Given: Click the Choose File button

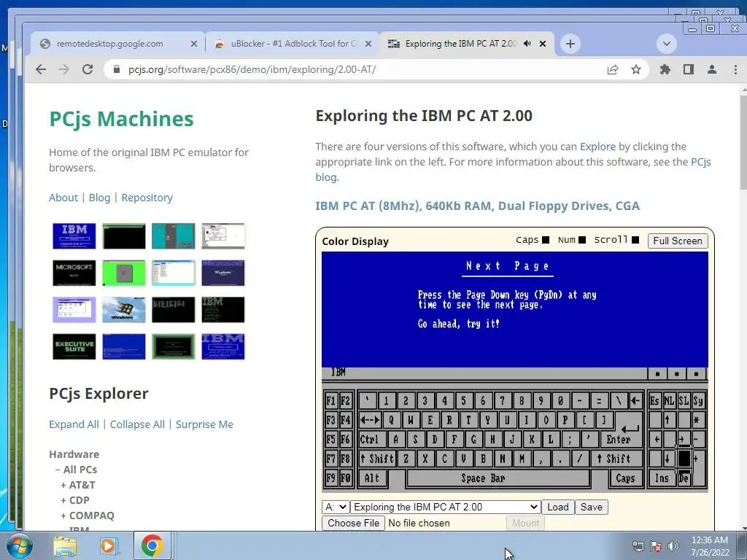Looking at the screenshot, I should pos(353,523).
